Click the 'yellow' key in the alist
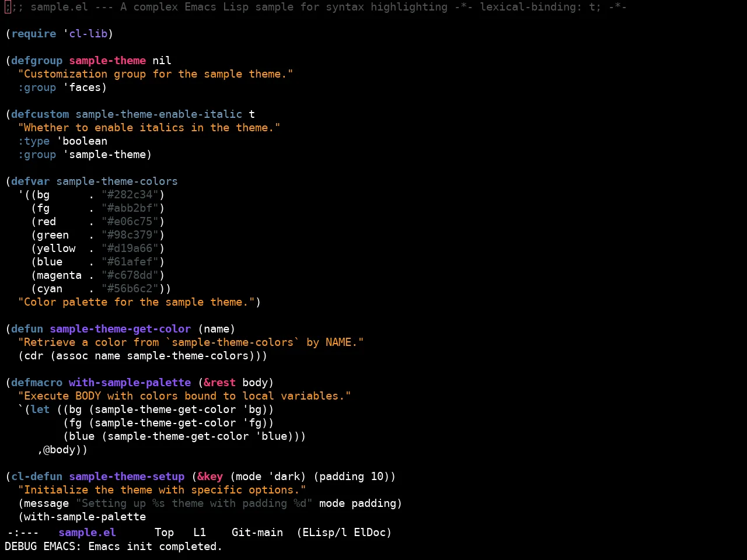The height and width of the screenshot is (560, 747). pyautogui.click(x=56, y=249)
